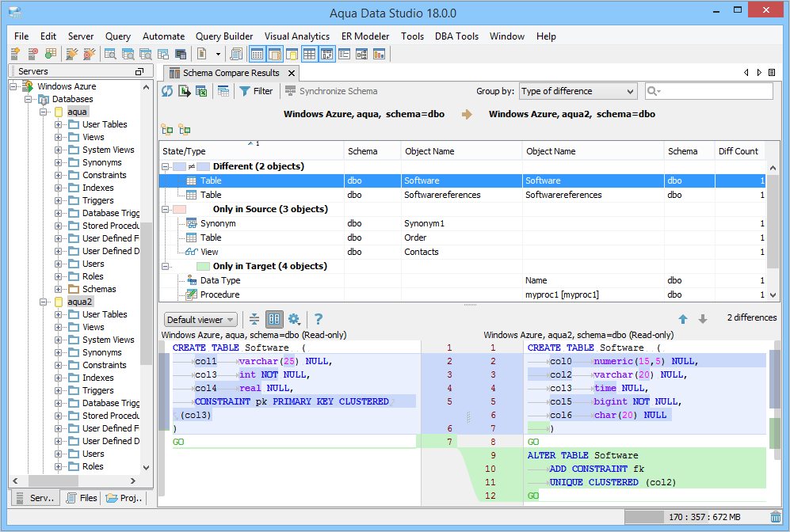This screenshot has height=532, width=790.
Task: Click the server connect plug icon
Action: pos(72,54)
